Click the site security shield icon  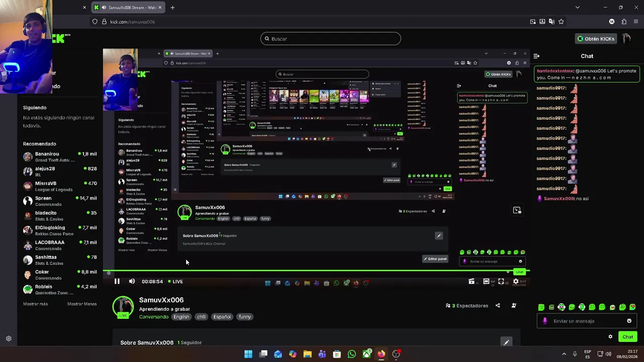tap(95, 22)
